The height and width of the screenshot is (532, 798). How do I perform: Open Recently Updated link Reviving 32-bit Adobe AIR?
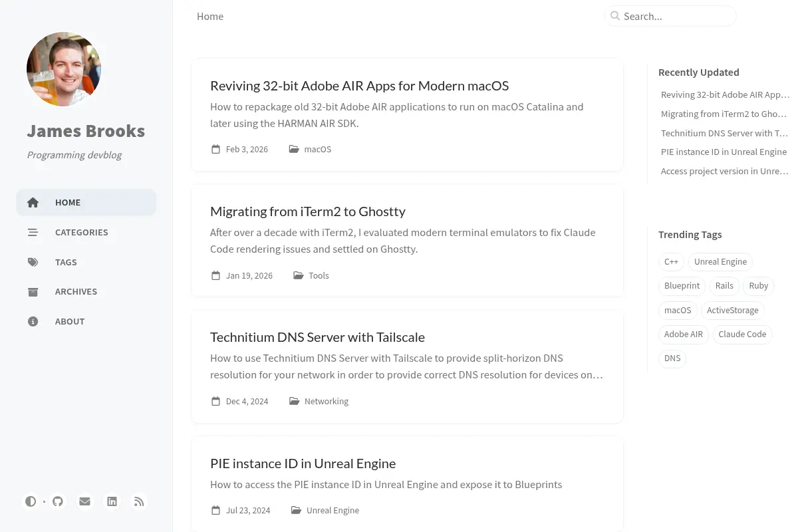725,94
